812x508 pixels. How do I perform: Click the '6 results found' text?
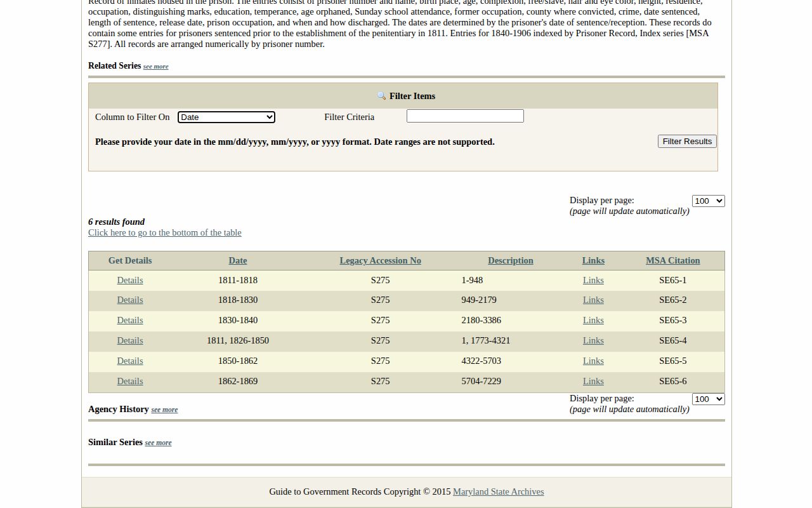click(x=117, y=222)
